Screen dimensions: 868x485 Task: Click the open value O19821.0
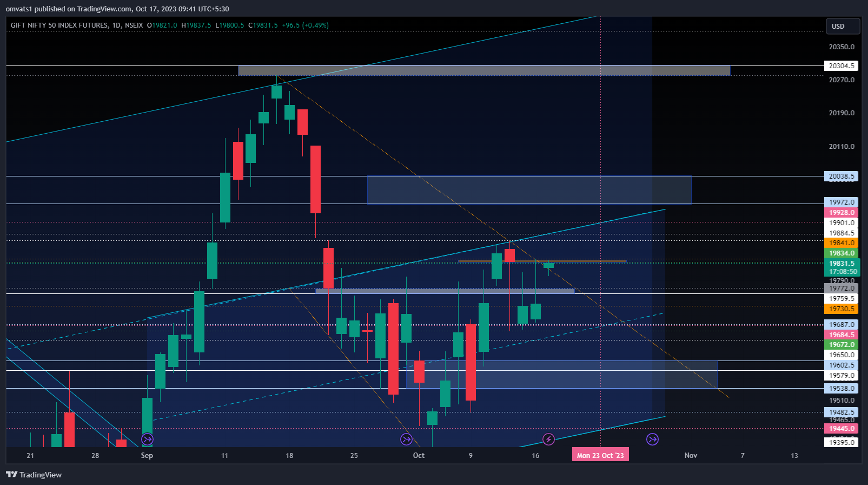(162, 25)
